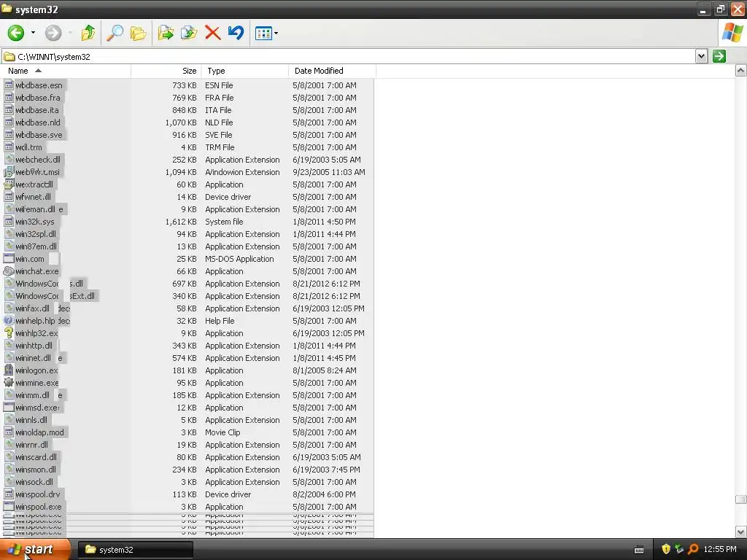Viewport: 747px width, 560px height.
Task: Select file win32spl.dll
Action: point(36,234)
